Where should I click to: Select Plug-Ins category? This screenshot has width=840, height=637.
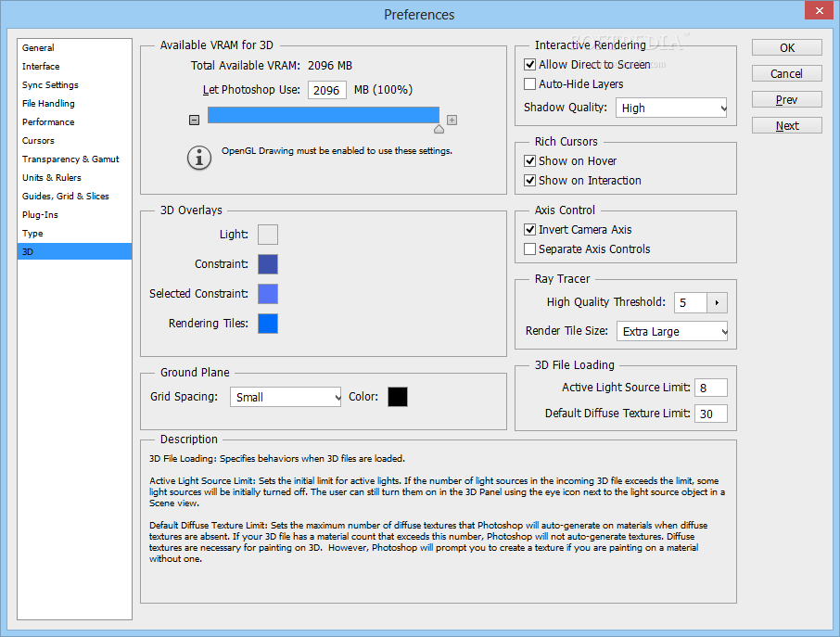(x=74, y=215)
